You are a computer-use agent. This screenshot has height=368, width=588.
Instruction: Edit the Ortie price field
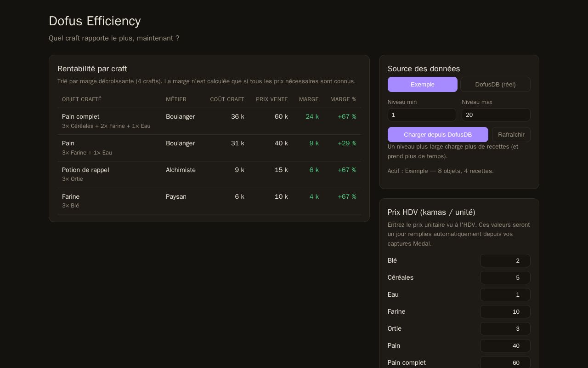pyautogui.click(x=505, y=328)
